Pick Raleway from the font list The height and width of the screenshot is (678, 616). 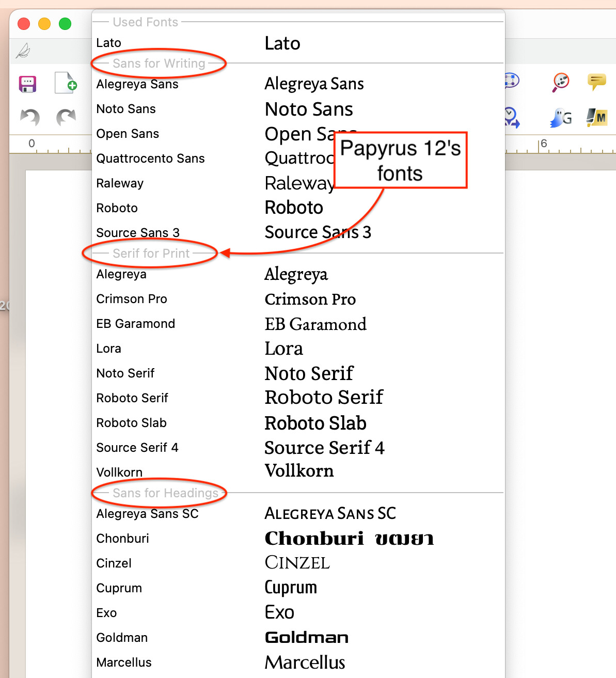click(120, 183)
